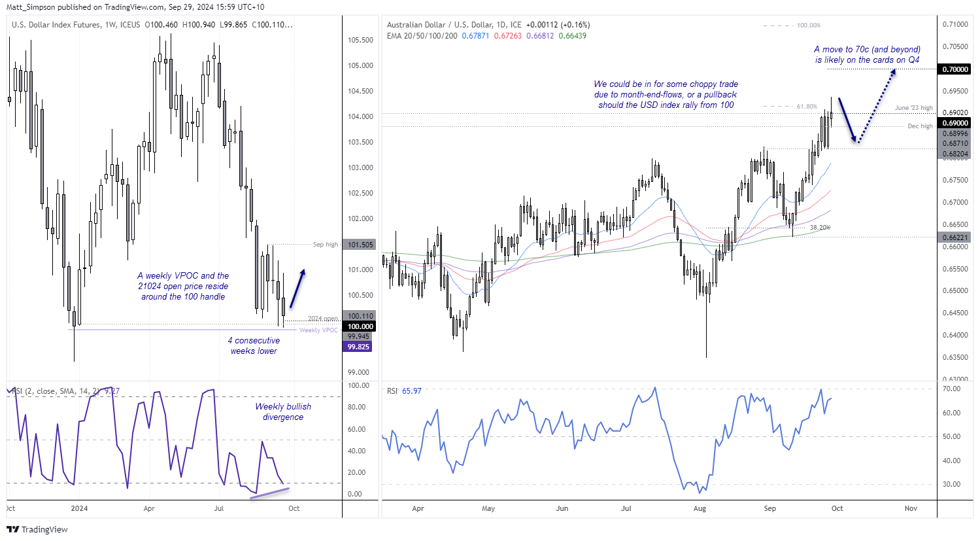Click the 0.68710 price tag
980x541 pixels.
click(955, 143)
